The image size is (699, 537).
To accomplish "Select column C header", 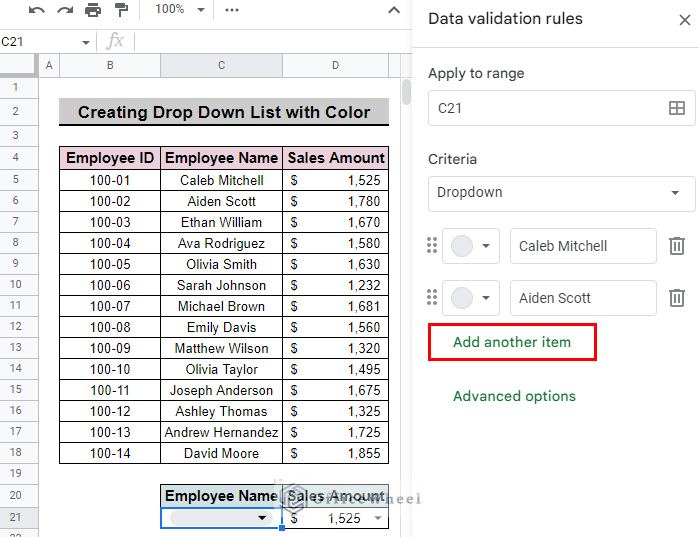I will (221, 66).
